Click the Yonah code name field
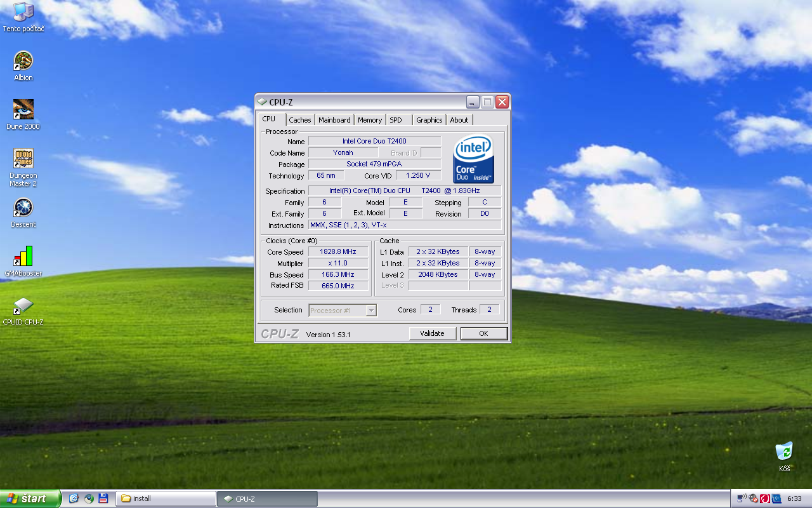Screen dimensions: 812x508 [343, 152]
